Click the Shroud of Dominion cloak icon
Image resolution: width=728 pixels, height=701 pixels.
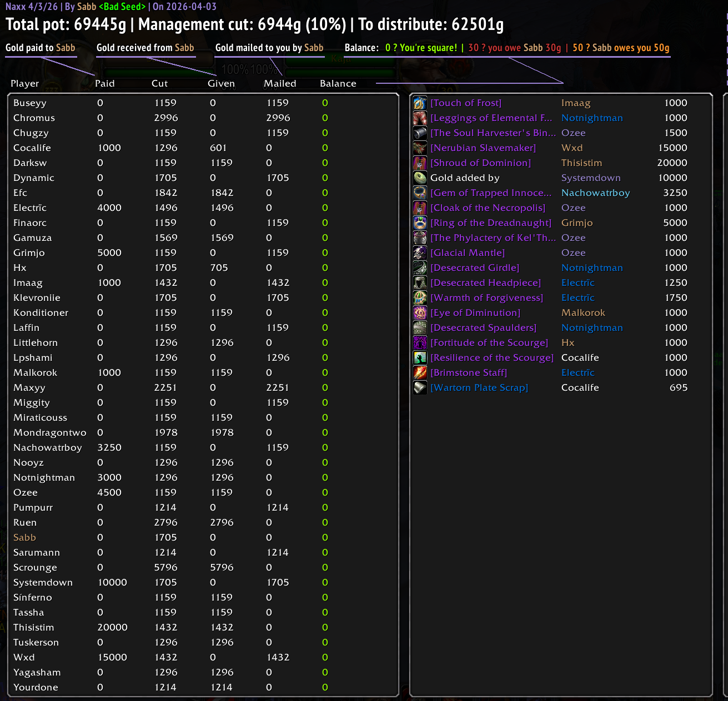420,163
